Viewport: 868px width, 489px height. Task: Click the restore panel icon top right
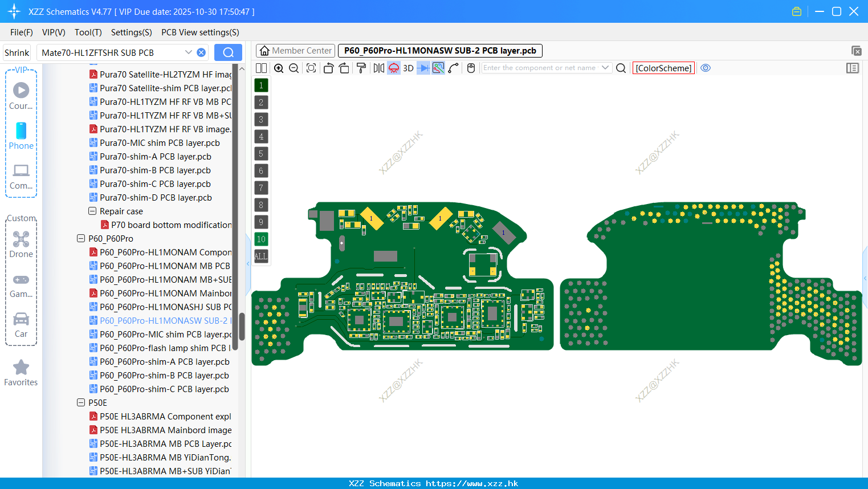(856, 51)
